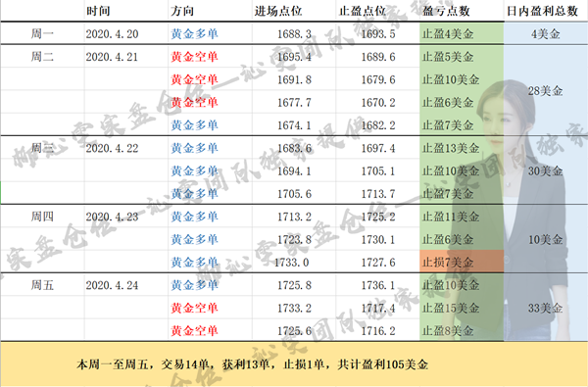Click entry price 1683.6
Image resolution: width=588 pixels, height=387 pixels.
[x=294, y=149]
